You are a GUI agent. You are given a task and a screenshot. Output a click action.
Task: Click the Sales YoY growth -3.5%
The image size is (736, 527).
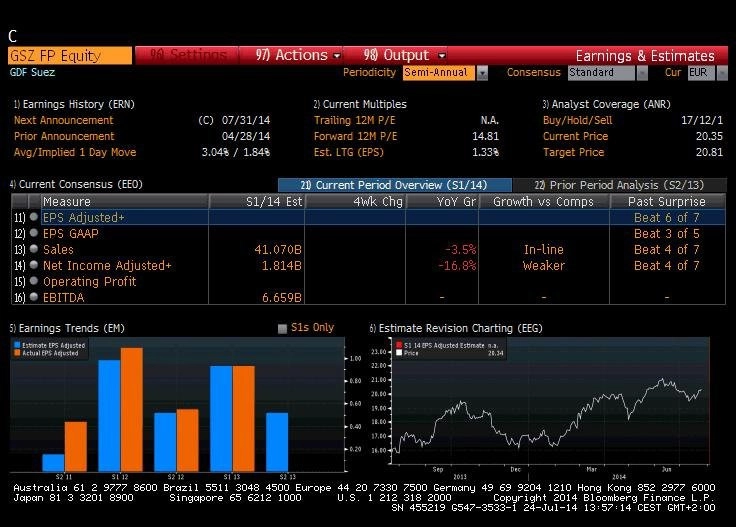click(460, 250)
